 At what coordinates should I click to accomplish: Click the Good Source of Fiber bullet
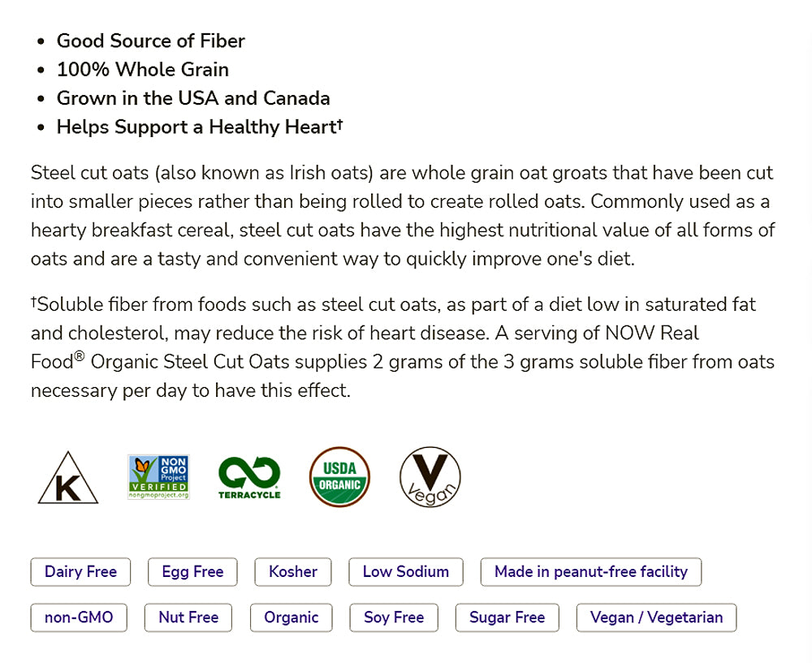tap(150, 41)
